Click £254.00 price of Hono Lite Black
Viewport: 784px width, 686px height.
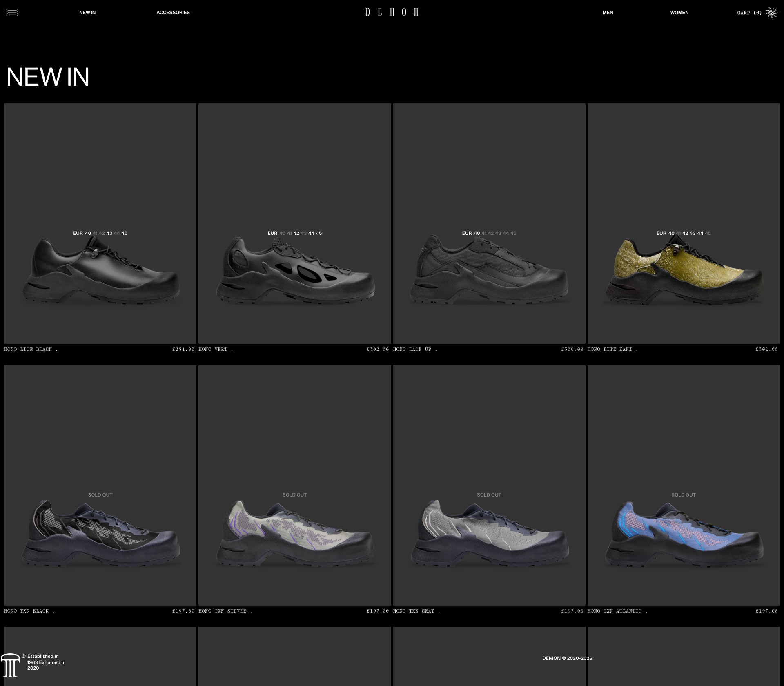coord(183,349)
